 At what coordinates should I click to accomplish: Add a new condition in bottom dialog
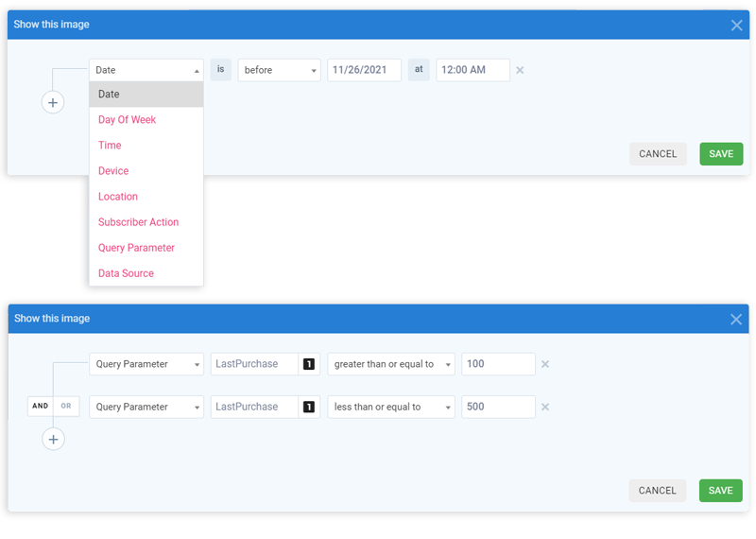click(53, 439)
